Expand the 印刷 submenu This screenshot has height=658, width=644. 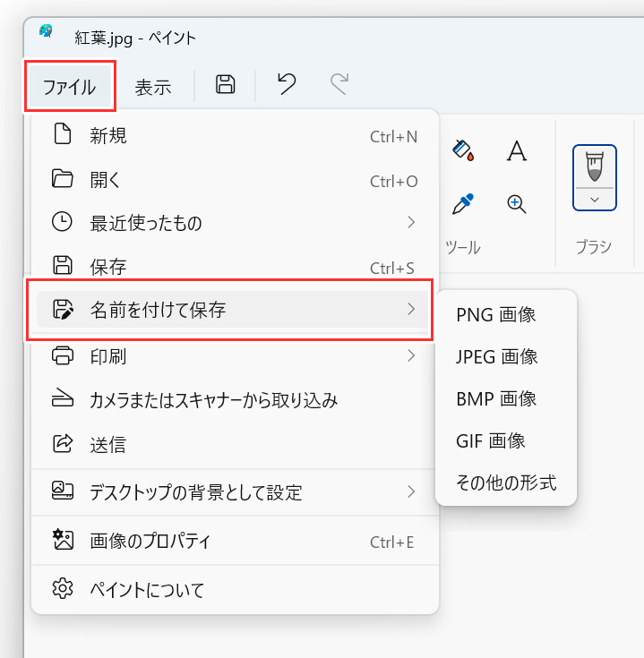pyautogui.click(x=235, y=356)
